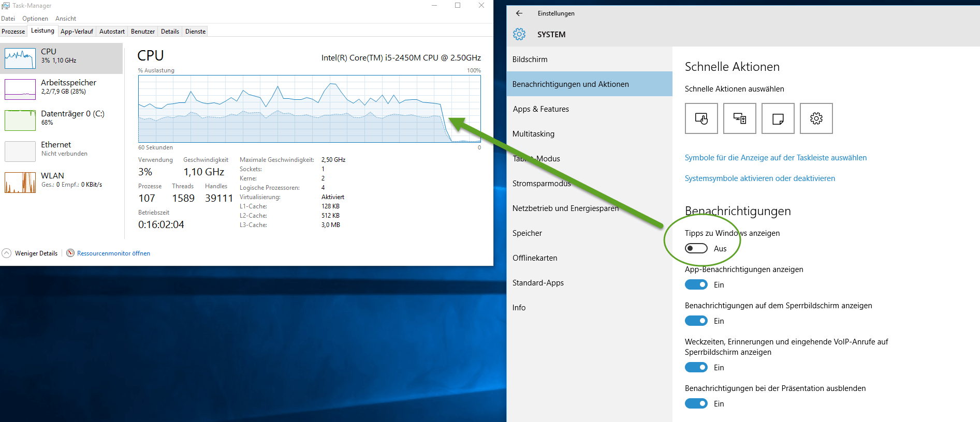
Task: Open the Optionen menu in Task-Manager
Action: point(35,19)
